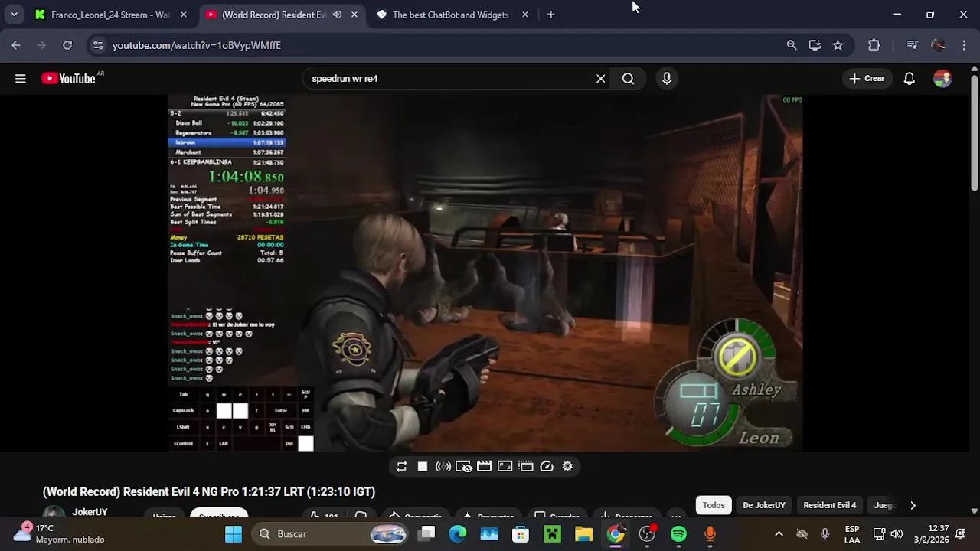Viewport: 980px width, 551px height.
Task: Click the video title text
Action: tap(209, 491)
